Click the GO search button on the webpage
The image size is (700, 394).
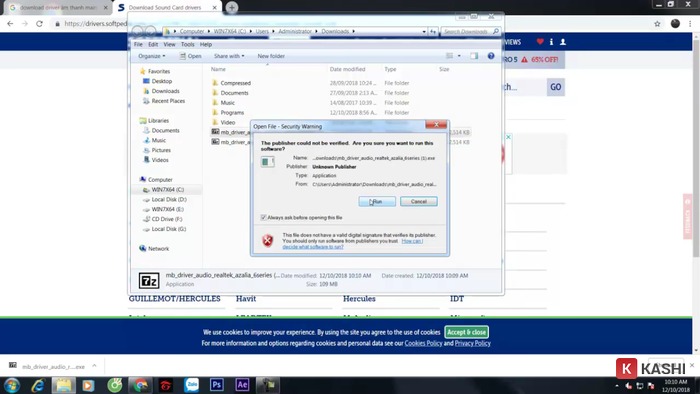(556, 87)
